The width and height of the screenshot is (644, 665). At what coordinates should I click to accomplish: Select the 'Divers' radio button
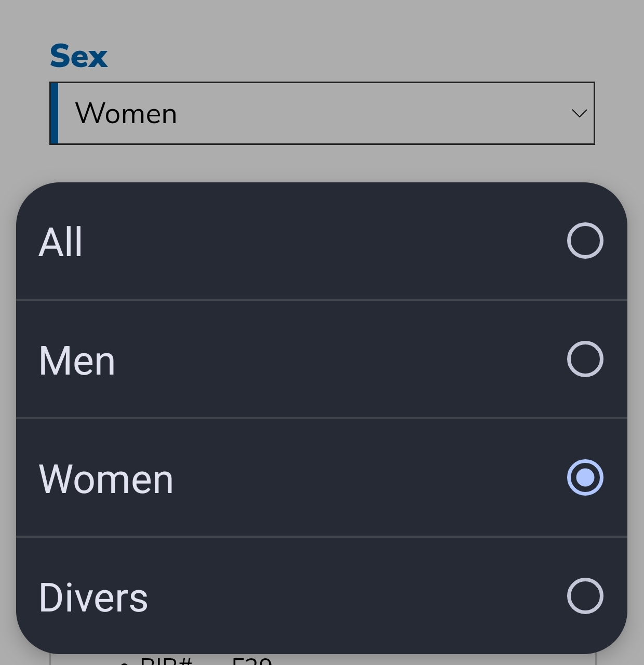(585, 596)
